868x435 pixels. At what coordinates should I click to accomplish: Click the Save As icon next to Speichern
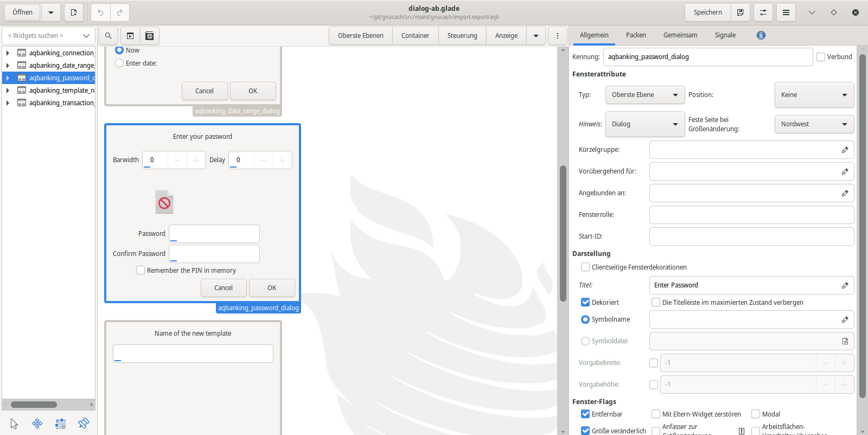[x=740, y=12]
